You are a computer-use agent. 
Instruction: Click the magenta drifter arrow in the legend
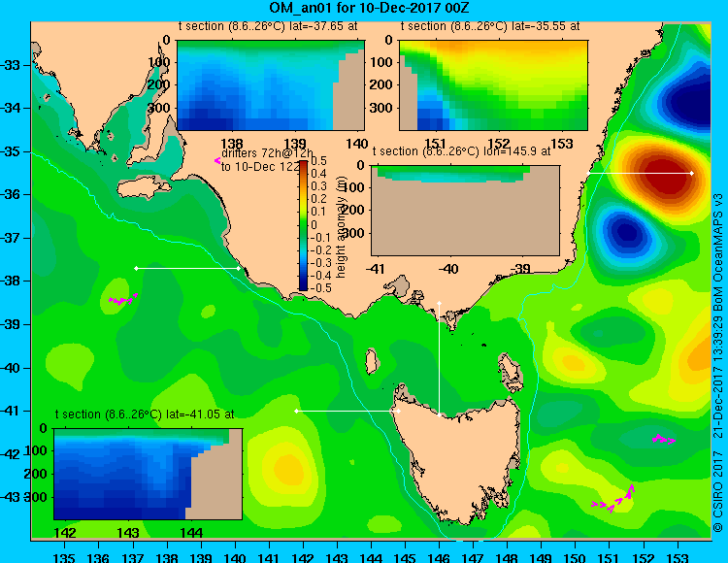(x=217, y=160)
